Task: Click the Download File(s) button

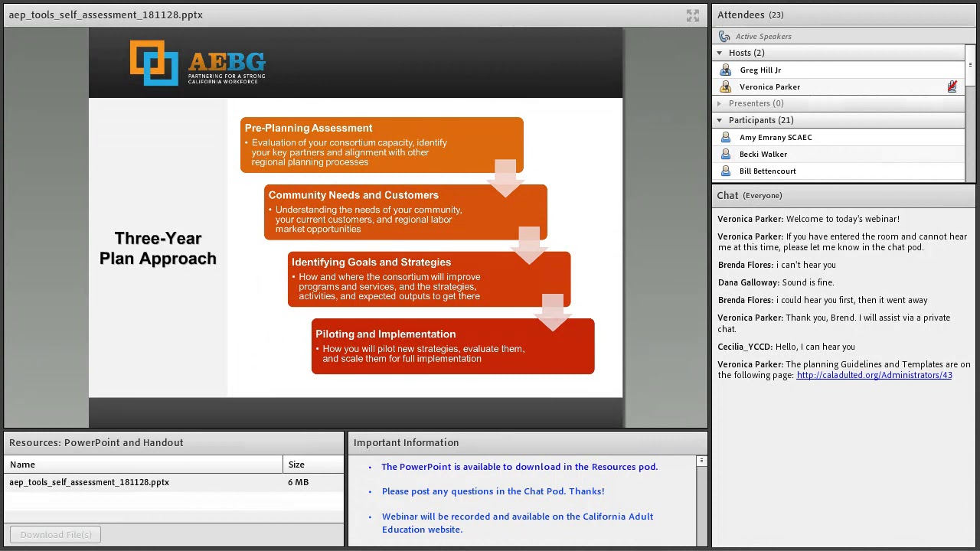Action: point(56,535)
